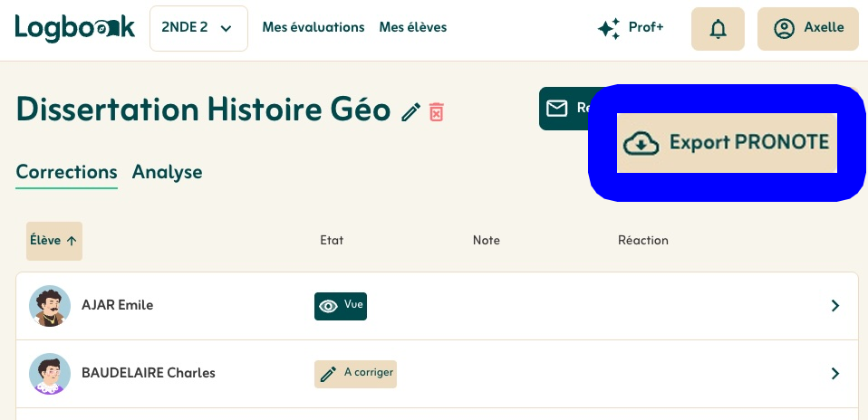Select AJAR Emile name

point(118,305)
